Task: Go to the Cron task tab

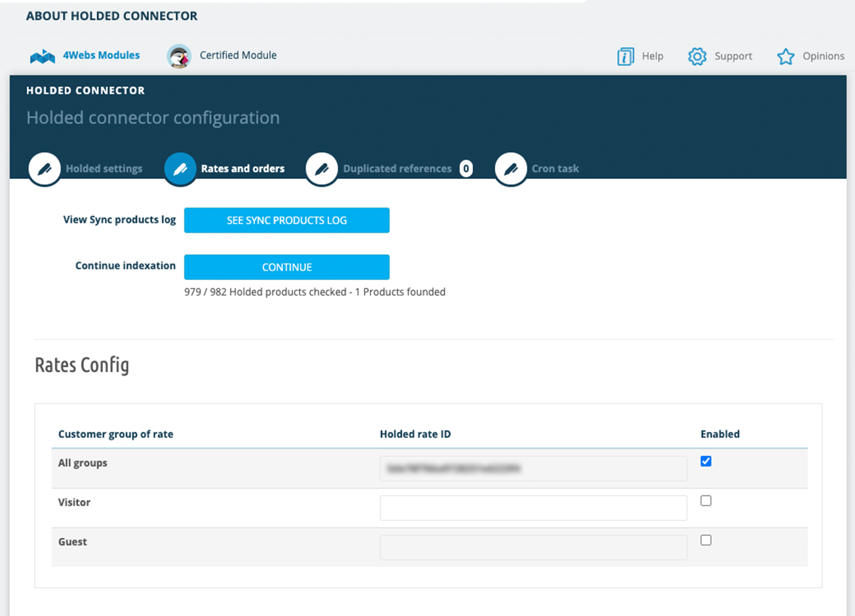Action: tap(555, 168)
